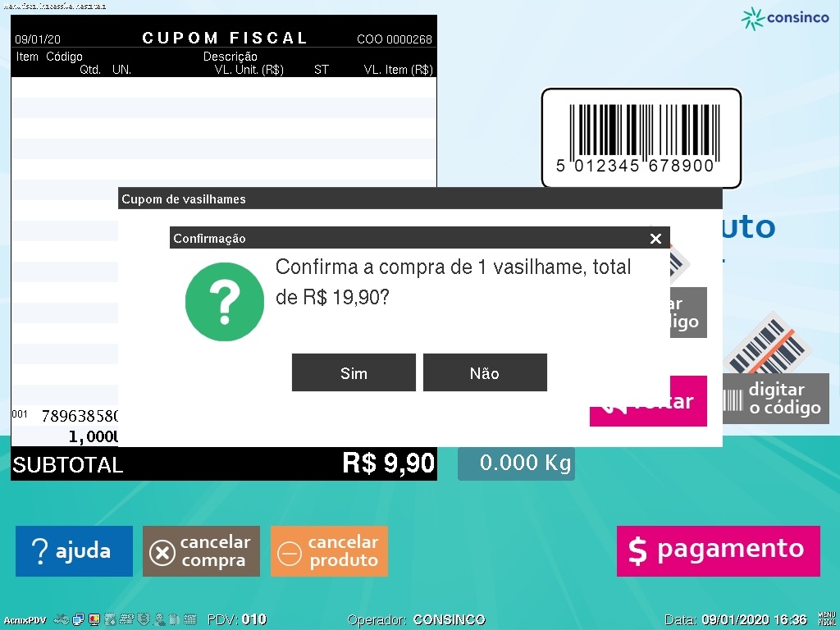Click the green question mark confirmation icon

(x=225, y=302)
